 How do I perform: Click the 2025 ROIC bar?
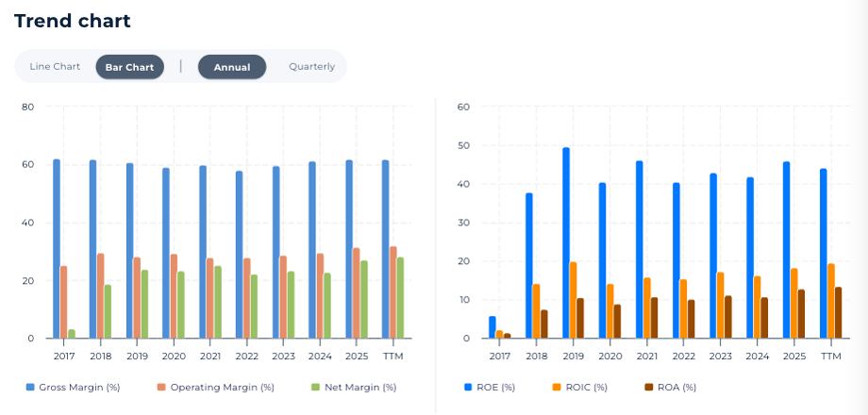(793, 303)
